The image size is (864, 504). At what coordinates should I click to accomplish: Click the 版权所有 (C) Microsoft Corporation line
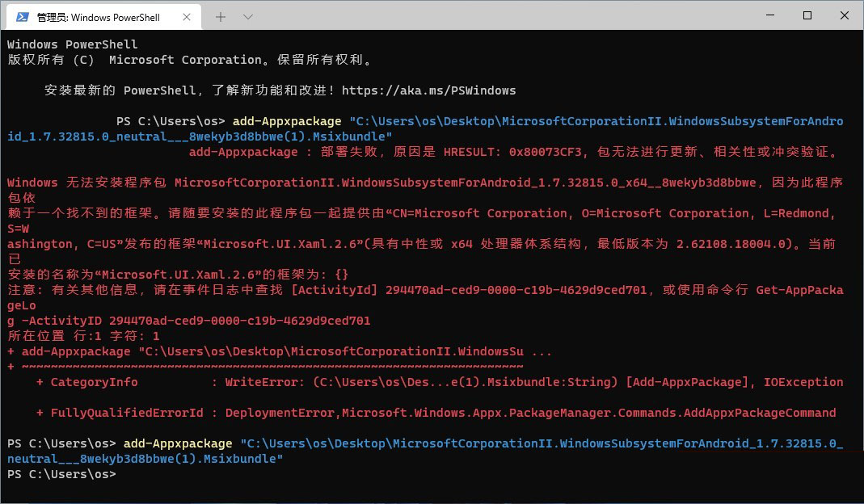(x=191, y=60)
